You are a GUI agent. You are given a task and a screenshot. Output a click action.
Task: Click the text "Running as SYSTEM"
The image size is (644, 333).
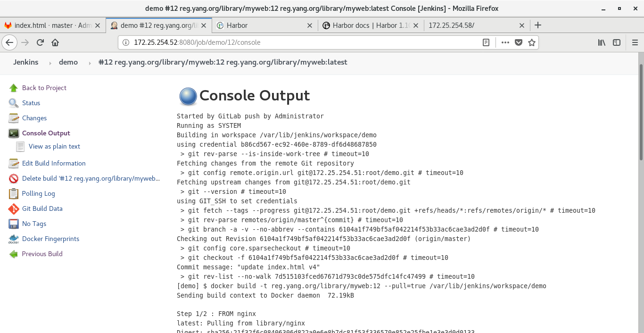(209, 125)
